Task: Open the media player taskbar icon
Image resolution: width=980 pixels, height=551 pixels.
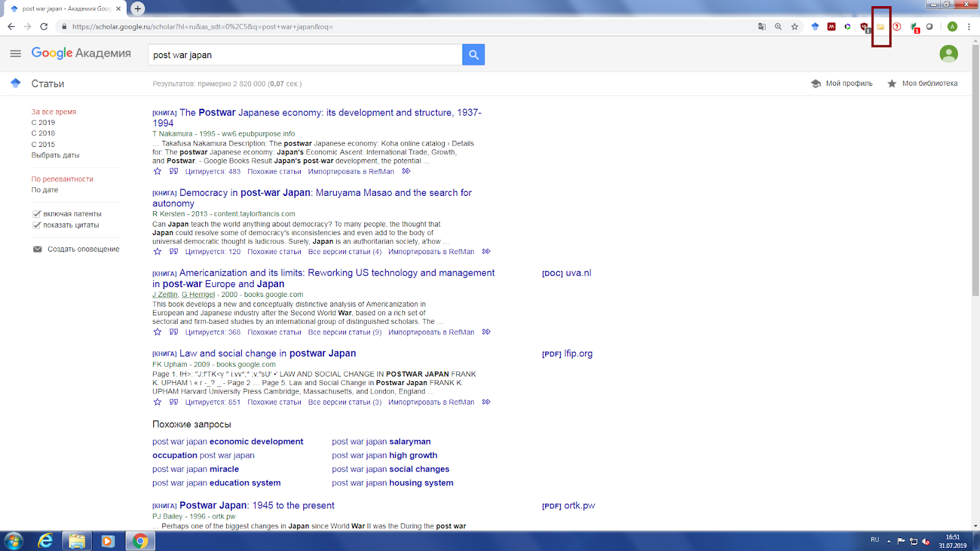Action: click(x=108, y=541)
